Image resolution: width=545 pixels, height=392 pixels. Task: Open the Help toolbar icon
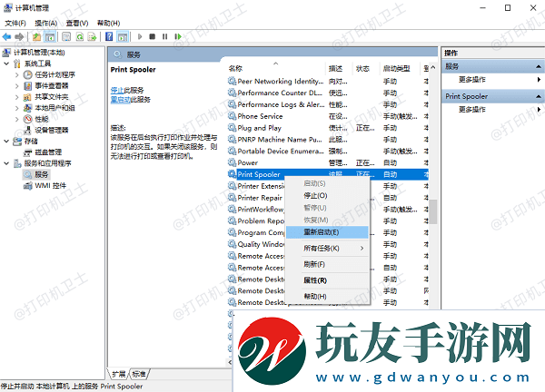(x=109, y=36)
